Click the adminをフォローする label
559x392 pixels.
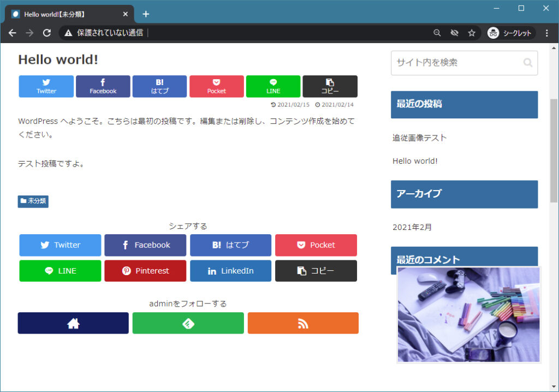pos(188,304)
